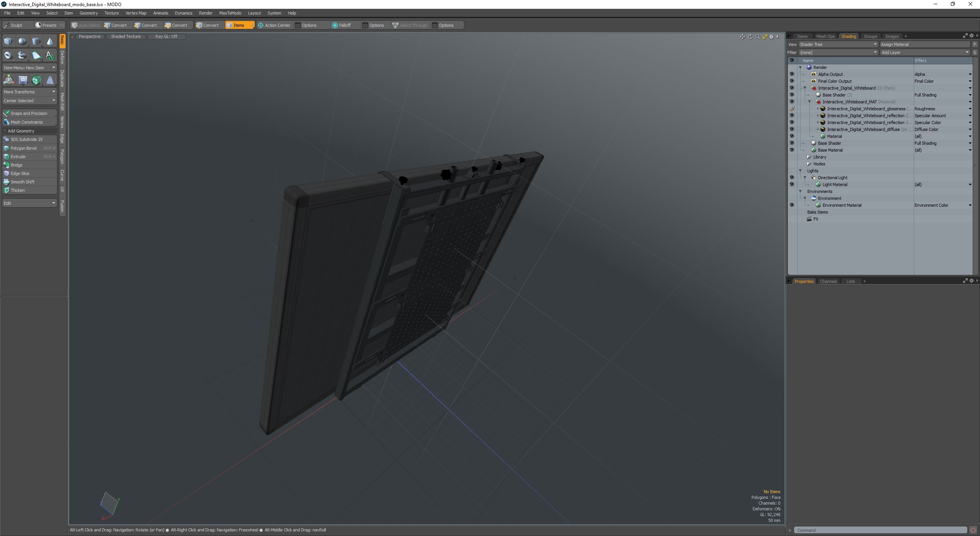The image size is (980, 536).
Task: Activate the Polygon Bevel tool
Action: (29, 148)
